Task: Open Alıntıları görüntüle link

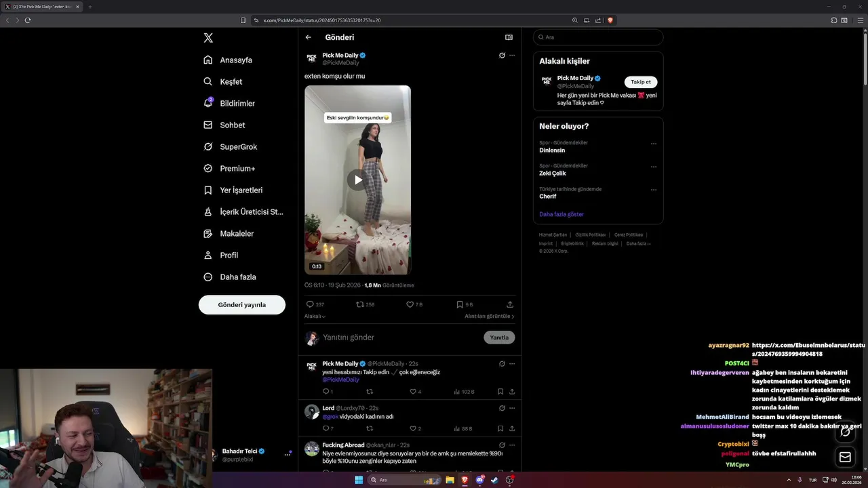Action: pos(490,317)
